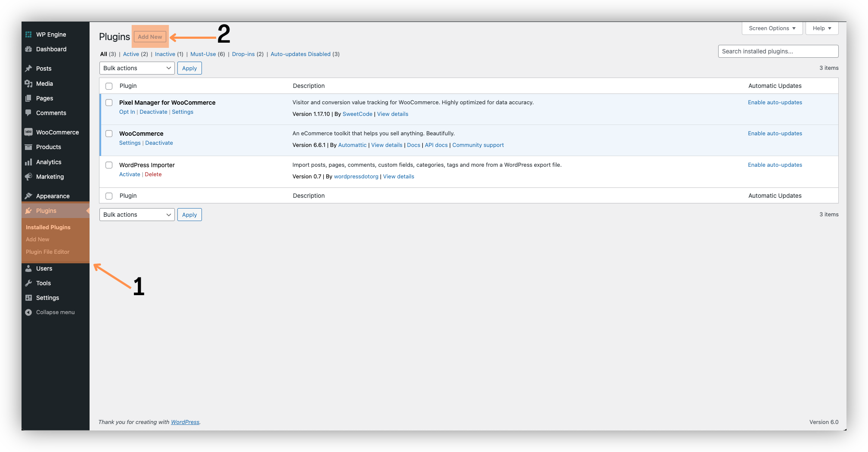The image size is (868, 452).
Task: Click the top Apply button
Action: (189, 68)
